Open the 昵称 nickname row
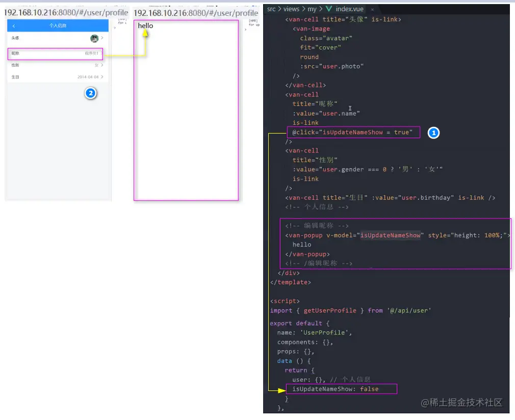The width and height of the screenshot is (515, 420). pos(56,54)
